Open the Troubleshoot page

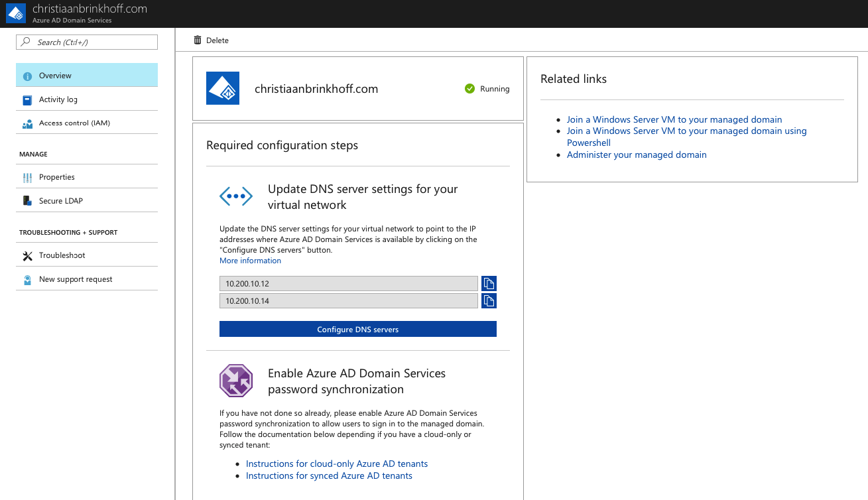click(87, 255)
